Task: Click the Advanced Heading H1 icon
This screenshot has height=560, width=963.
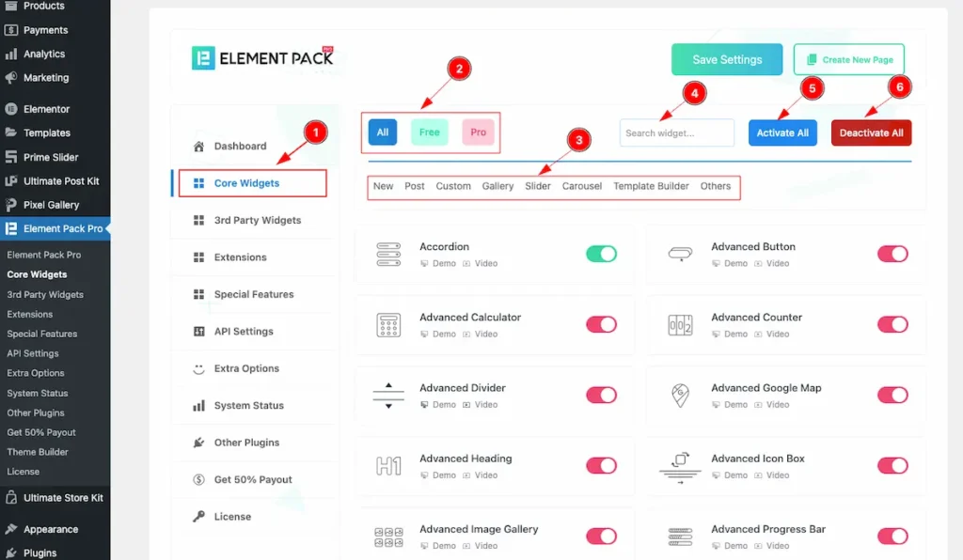Action: pos(388,466)
